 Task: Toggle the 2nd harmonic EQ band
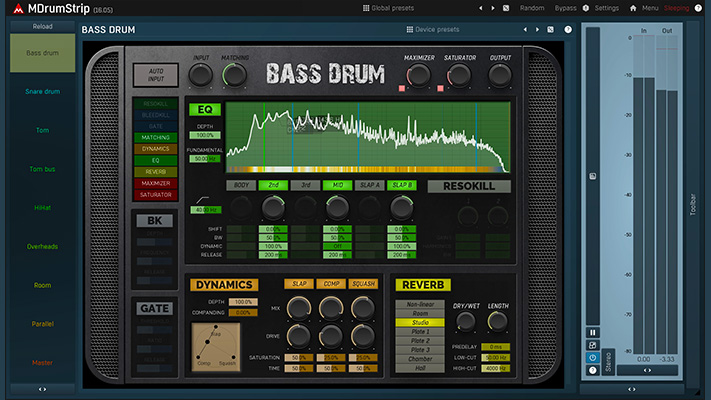click(x=272, y=186)
